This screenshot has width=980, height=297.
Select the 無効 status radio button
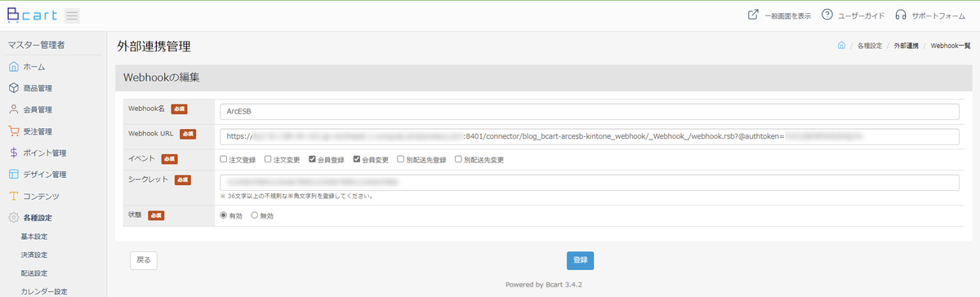tap(255, 215)
